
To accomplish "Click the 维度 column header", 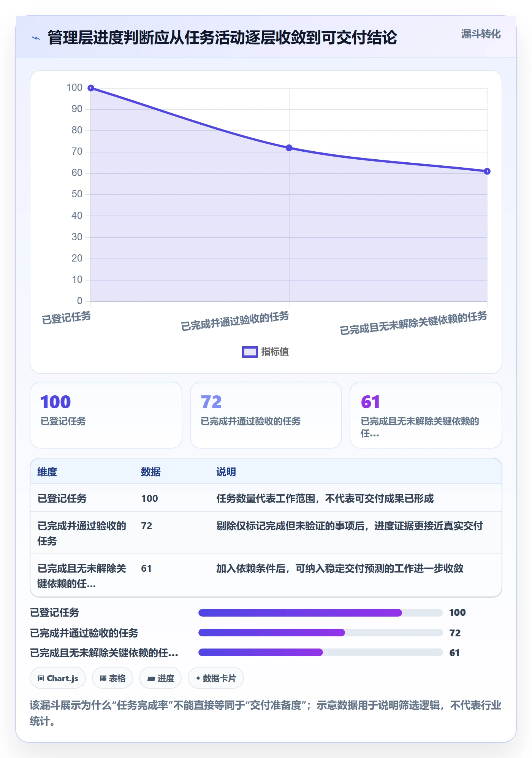I will coord(47,472).
